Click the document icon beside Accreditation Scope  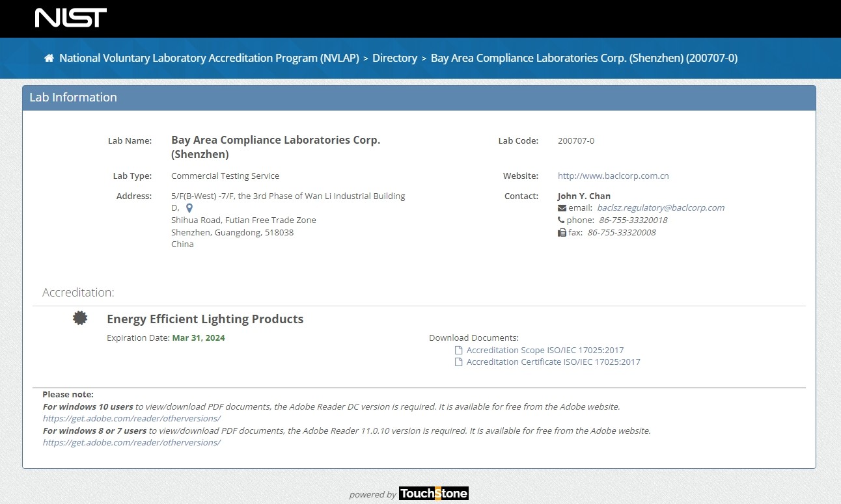point(458,350)
